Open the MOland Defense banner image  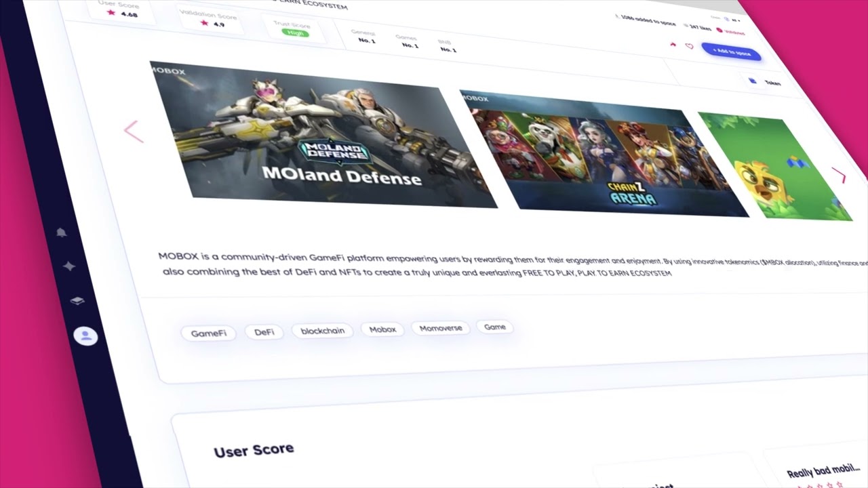323,134
